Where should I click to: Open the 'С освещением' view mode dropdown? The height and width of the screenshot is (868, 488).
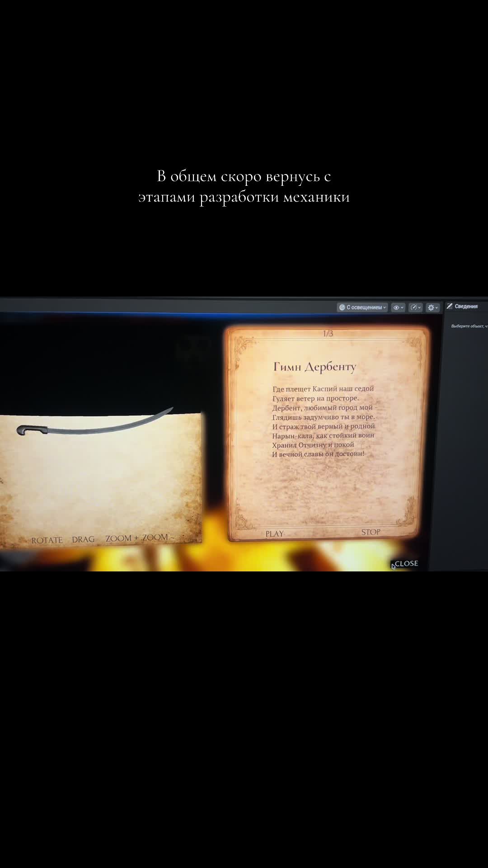(x=362, y=307)
